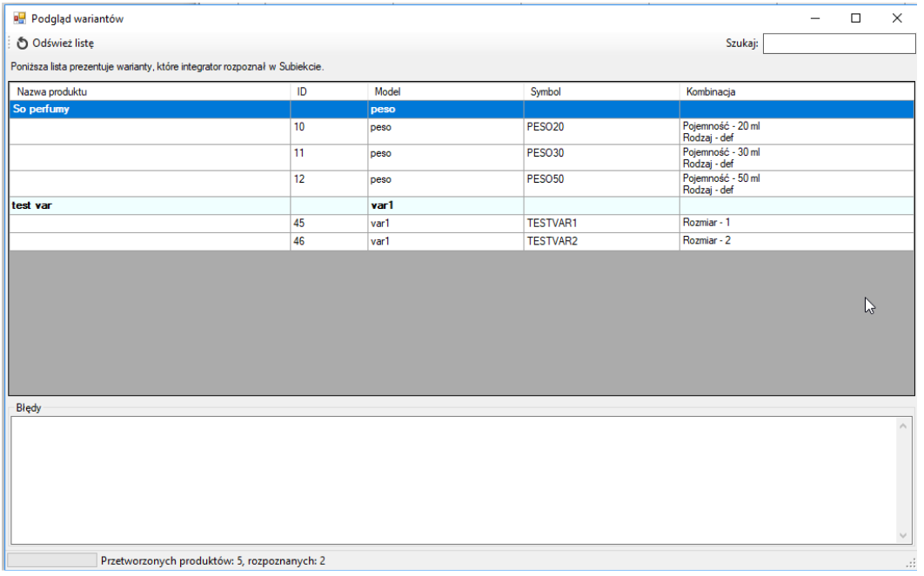Image resolution: width=924 pixels, height=576 pixels.
Task: Click the Błędy box scrollbar down arrow
Action: coord(903,535)
